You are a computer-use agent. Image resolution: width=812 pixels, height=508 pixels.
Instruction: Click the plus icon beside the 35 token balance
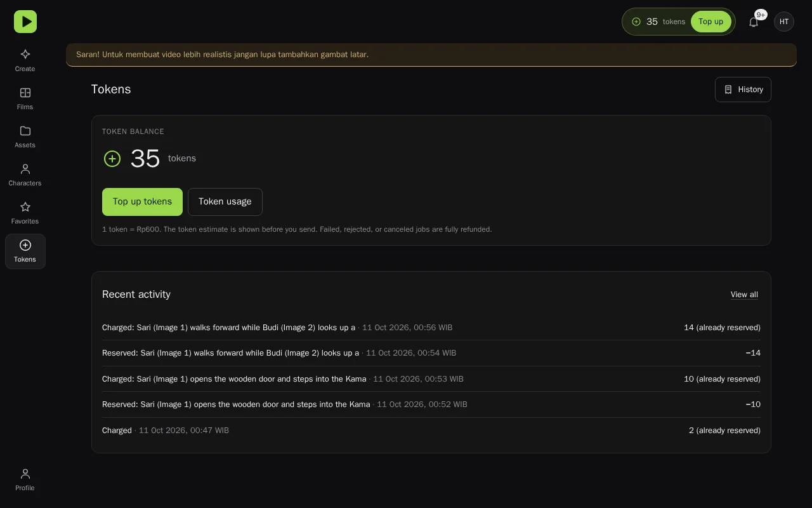pos(112,159)
